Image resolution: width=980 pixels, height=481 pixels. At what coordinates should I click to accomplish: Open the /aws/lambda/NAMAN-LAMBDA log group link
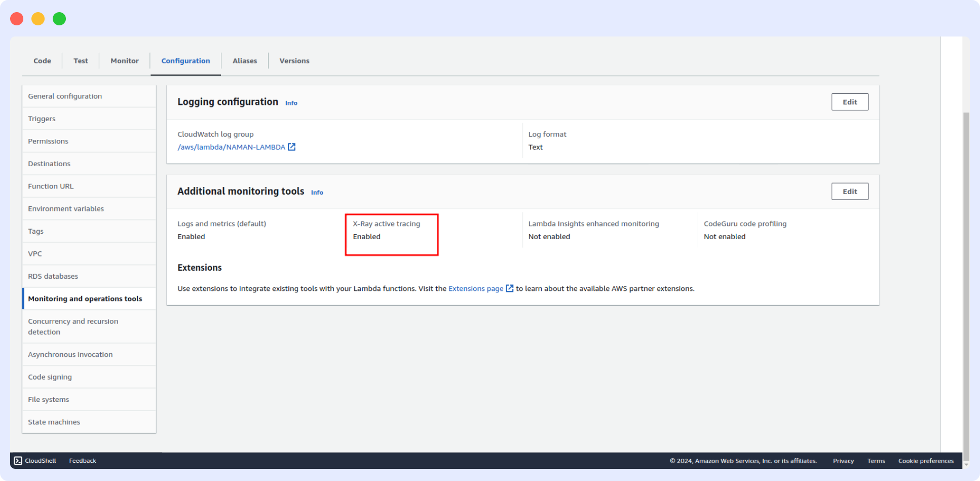tap(231, 147)
